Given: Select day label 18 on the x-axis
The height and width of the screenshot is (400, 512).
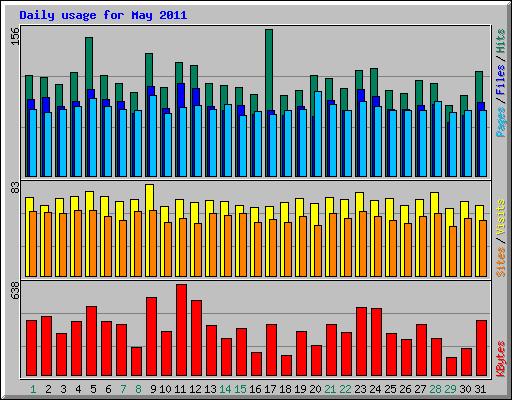Looking at the screenshot, I should click(285, 389).
